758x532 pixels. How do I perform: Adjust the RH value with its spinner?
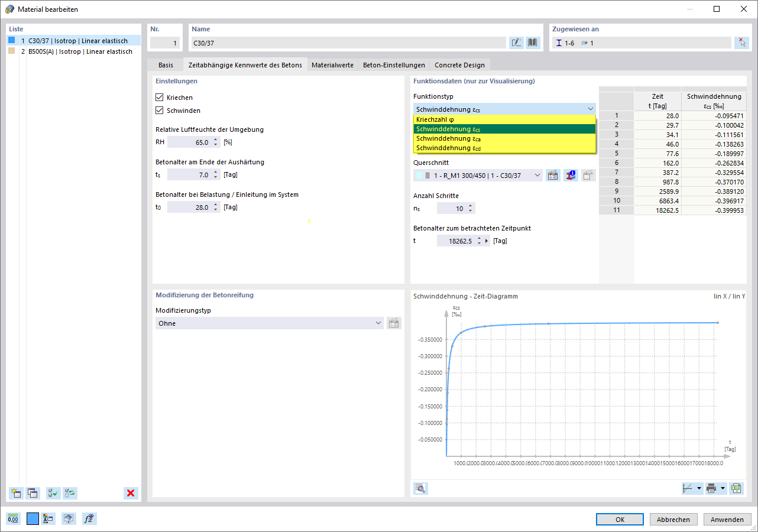pyautogui.click(x=216, y=142)
